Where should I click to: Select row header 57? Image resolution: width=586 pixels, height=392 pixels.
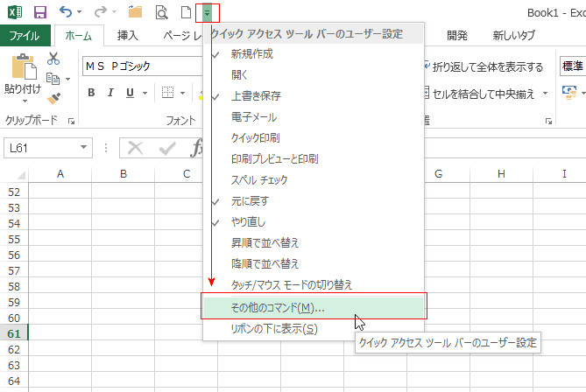[14, 270]
